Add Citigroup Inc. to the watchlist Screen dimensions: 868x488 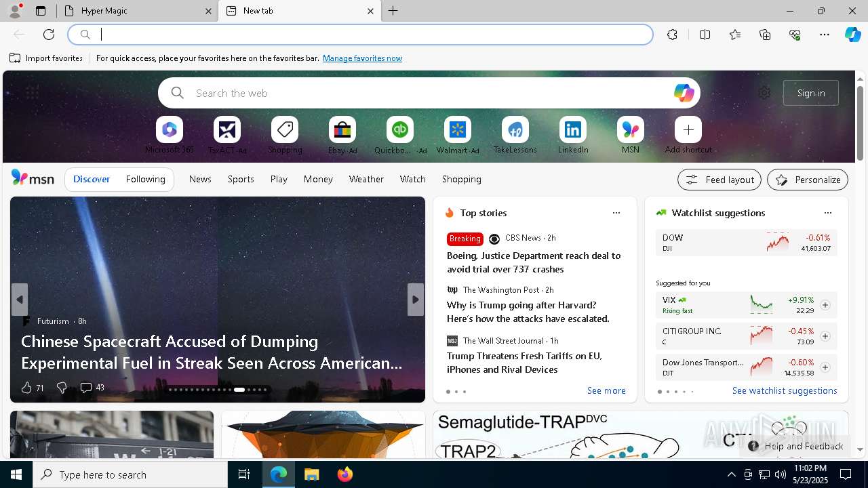825,336
